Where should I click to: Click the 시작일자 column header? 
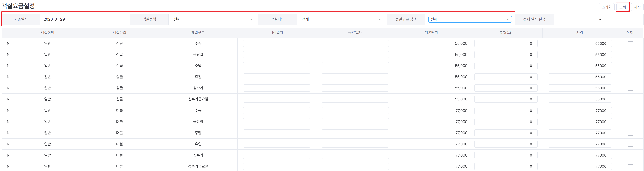pos(276,33)
